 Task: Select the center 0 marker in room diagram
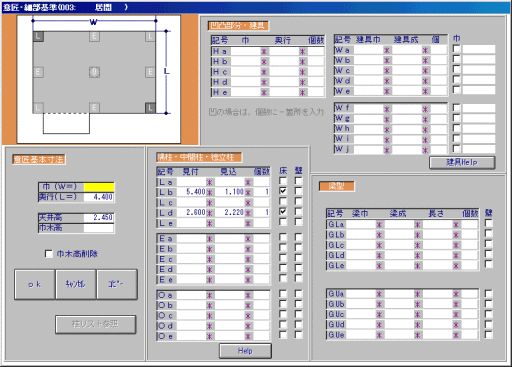pos(94,72)
